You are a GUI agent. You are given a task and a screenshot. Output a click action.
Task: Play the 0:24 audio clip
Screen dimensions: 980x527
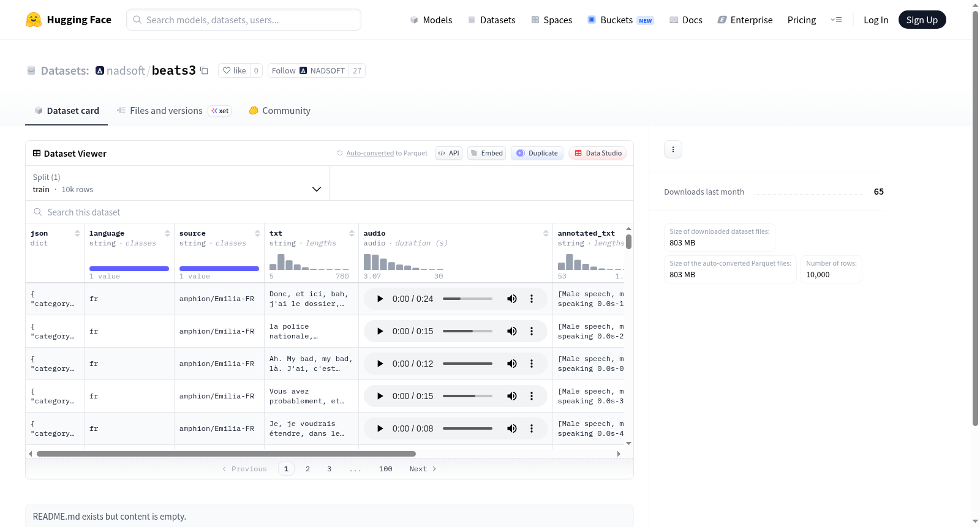point(380,299)
